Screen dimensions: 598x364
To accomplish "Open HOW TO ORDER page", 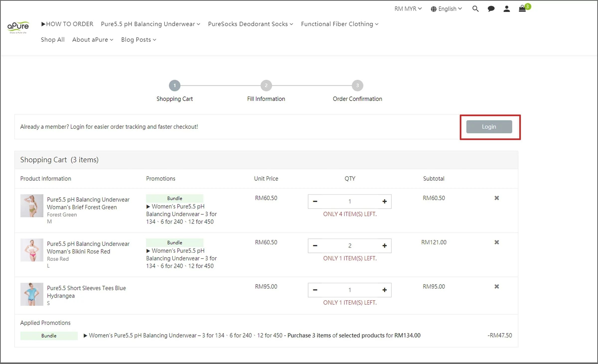I will click(x=67, y=24).
